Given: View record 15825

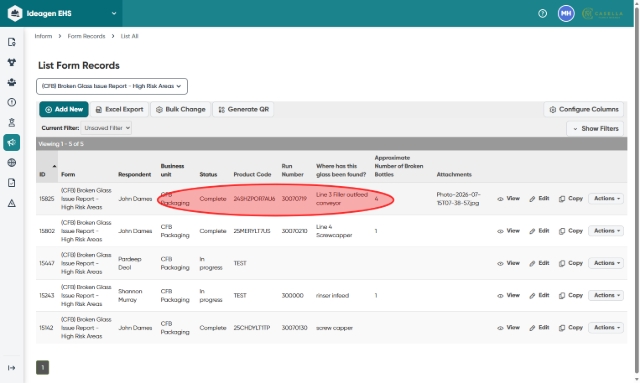Looking at the screenshot, I should [509, 198].
